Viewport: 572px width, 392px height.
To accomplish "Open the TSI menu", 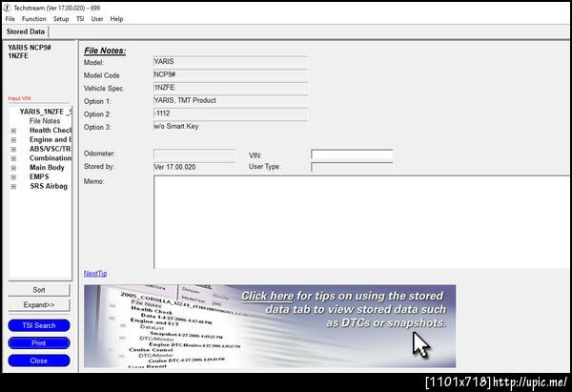I will (x=80, y=19).
